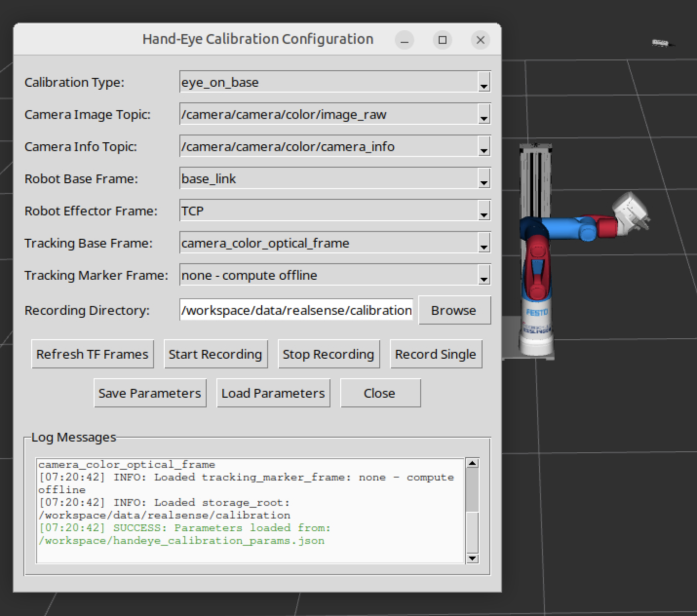Click the Refresh TF Frames button
Image resolution: width=697 pixels, height=616 pixels.
point(92,354)
